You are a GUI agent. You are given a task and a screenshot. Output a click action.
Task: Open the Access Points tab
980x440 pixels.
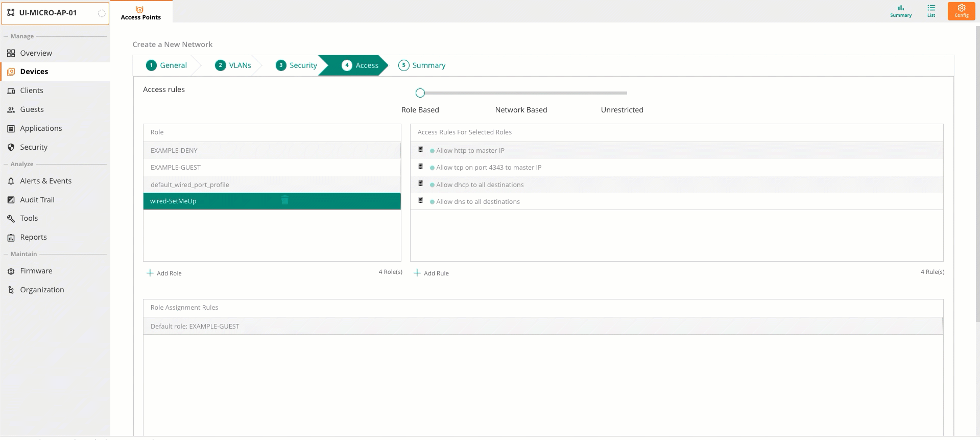[140, 12]
